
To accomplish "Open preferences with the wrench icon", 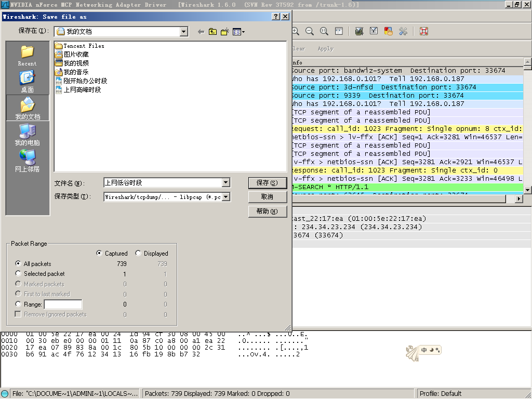I will [x=403, y=31].
